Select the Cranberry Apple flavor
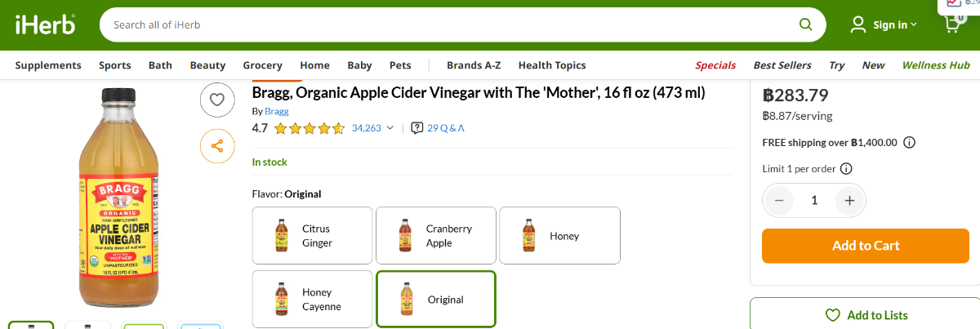The height and width of the screenshot is (329, 980). coord(436,235)
